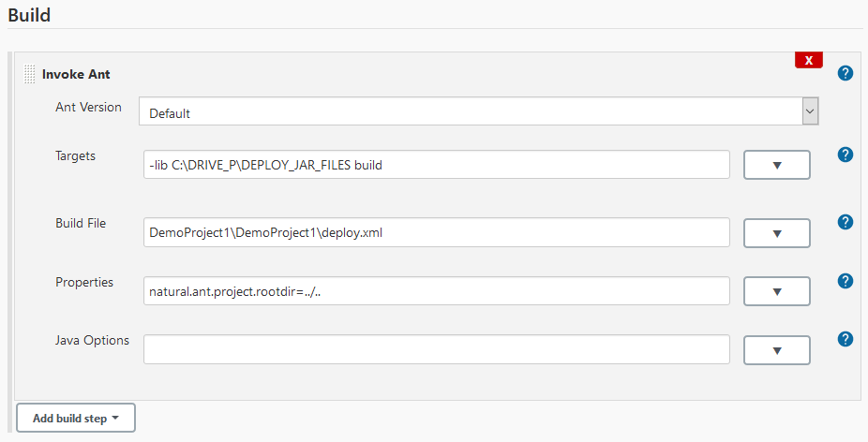Screen dimensions: 868x442
Task: Click the Build section heading
Action: pyautogui.click(x=29, y=15)
